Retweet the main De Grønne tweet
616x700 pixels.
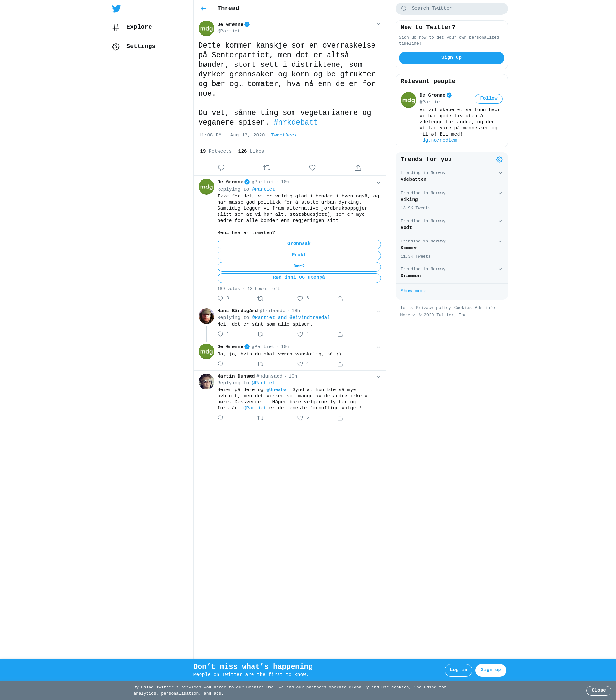(x=267, y=168)
